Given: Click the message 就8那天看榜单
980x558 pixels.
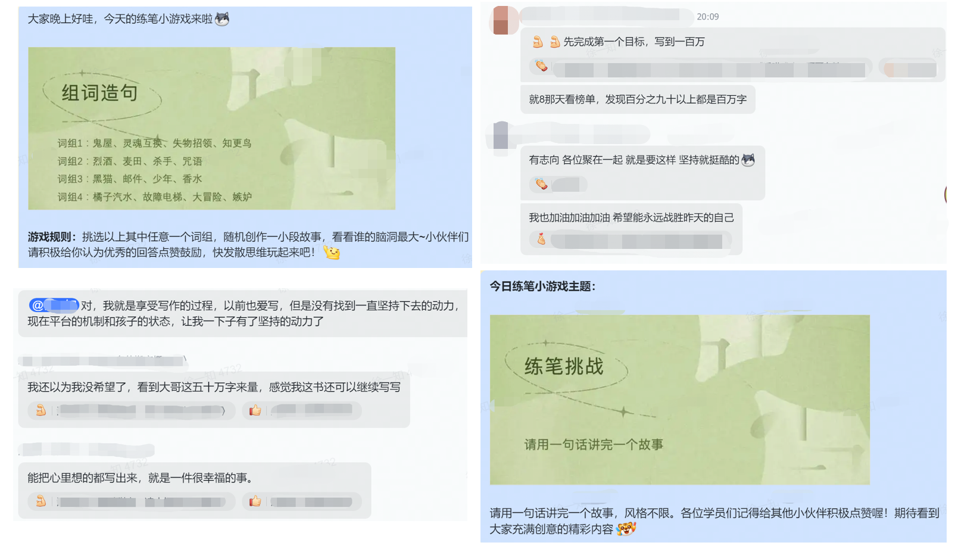Looking at the screenshot, I should [x=637, y=99].
